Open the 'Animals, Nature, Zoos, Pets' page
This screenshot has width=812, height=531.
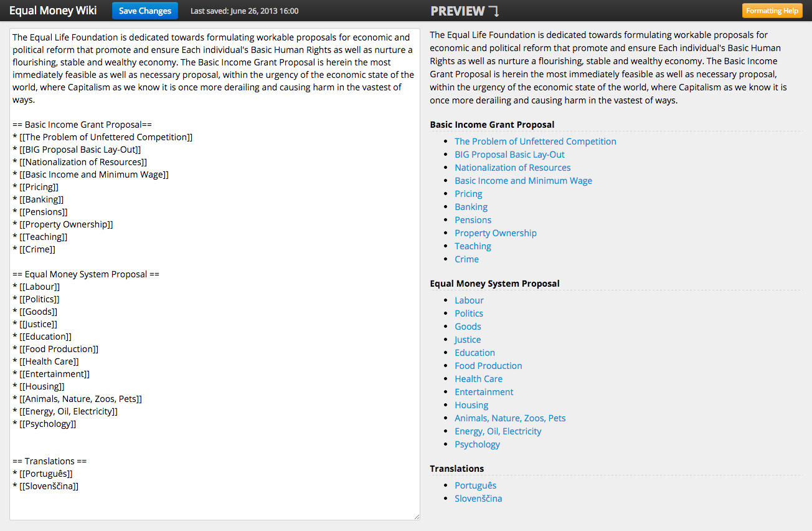(510, 418)
